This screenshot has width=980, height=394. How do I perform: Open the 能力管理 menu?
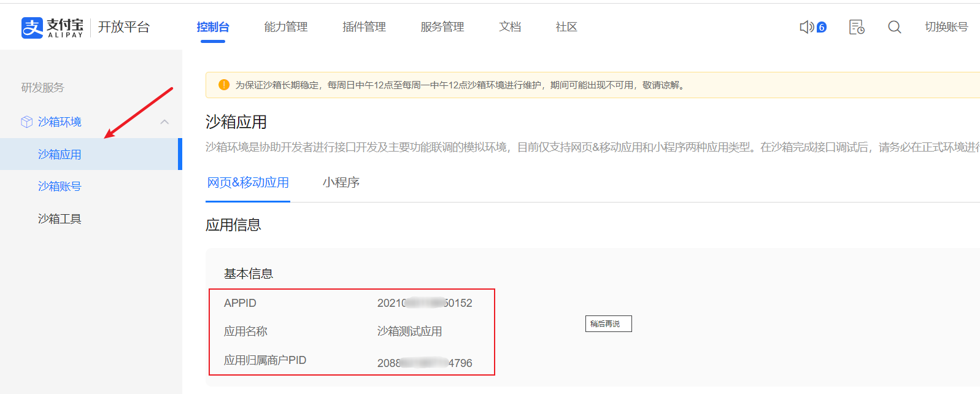pos(286,27)
